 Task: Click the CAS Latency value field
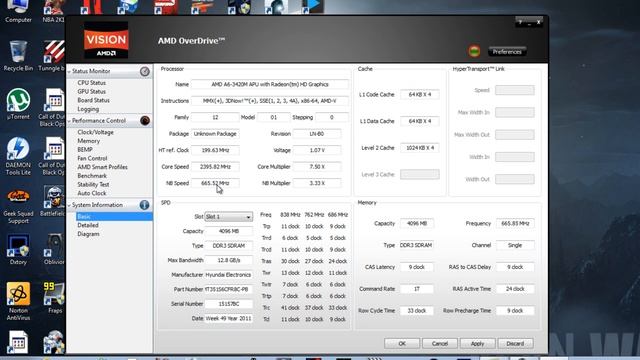[416, 267]
